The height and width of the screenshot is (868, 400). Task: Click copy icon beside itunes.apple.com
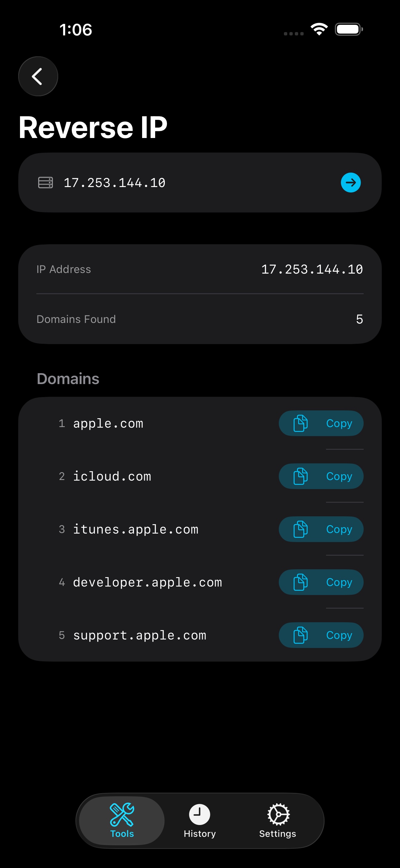tap(300, 529)
